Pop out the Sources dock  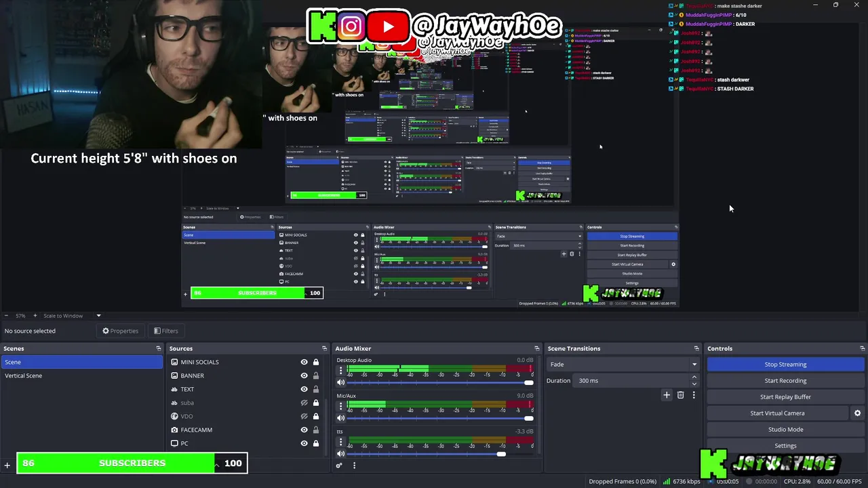pyautogui.click(x=324, y=348)
